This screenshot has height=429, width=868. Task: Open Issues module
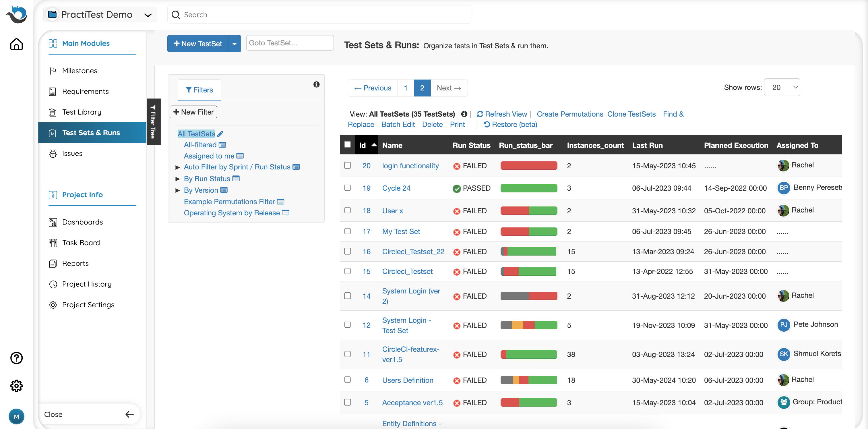click(x=72, y=153)
